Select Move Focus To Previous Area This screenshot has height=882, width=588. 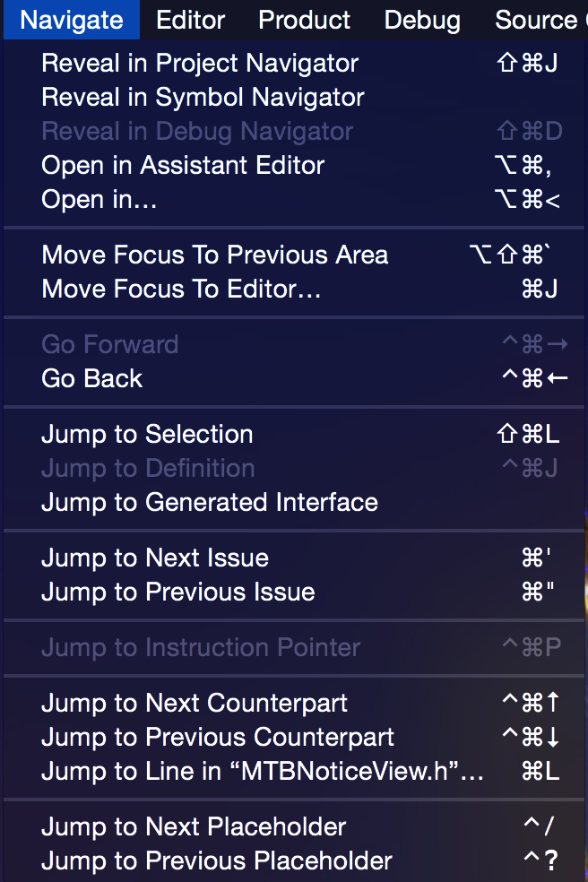click(214, 255)
